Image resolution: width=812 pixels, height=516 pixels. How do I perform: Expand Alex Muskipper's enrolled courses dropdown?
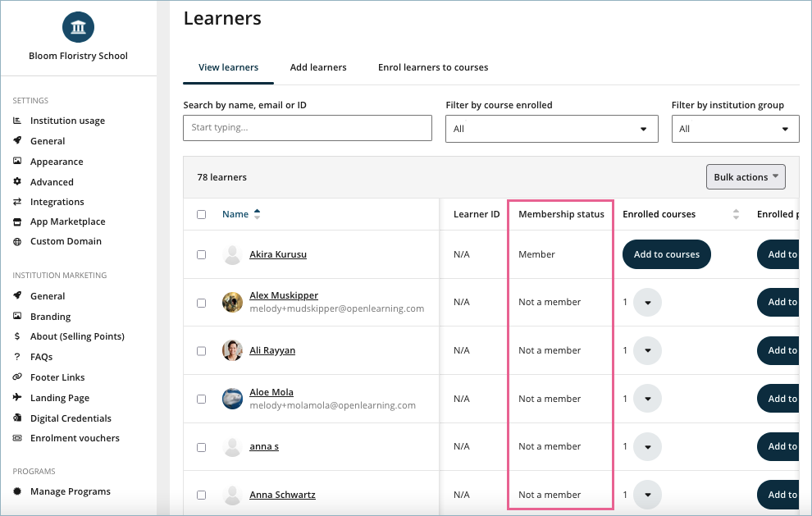647,303
